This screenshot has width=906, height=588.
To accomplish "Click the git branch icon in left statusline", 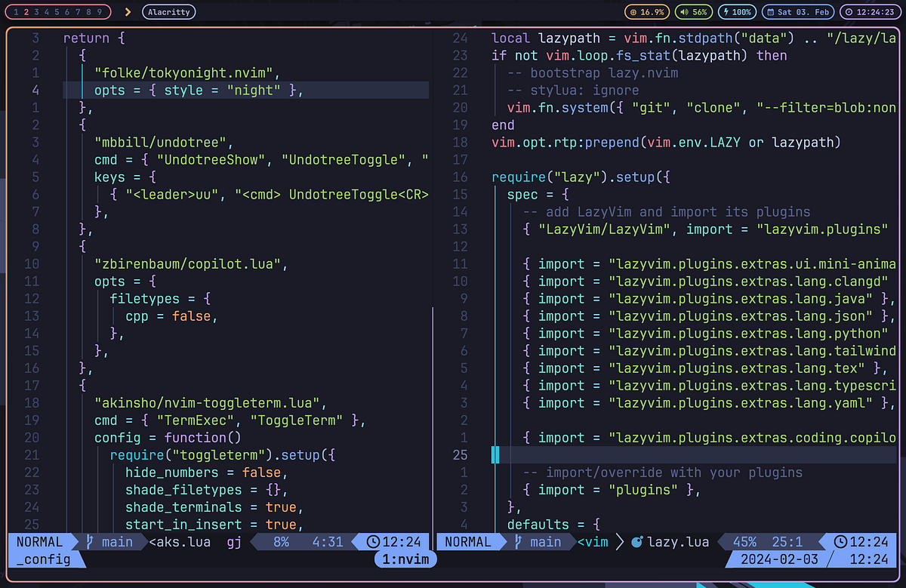I will pyautogui.click(x=89, y=541).
